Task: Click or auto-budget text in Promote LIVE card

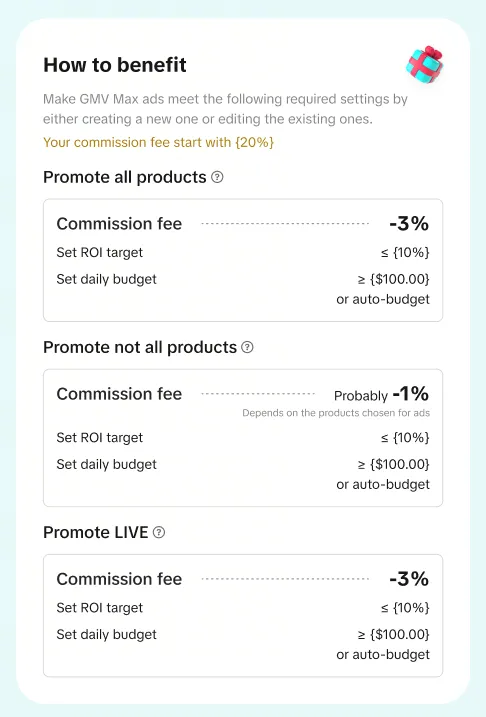Action: tap(383, 654)
